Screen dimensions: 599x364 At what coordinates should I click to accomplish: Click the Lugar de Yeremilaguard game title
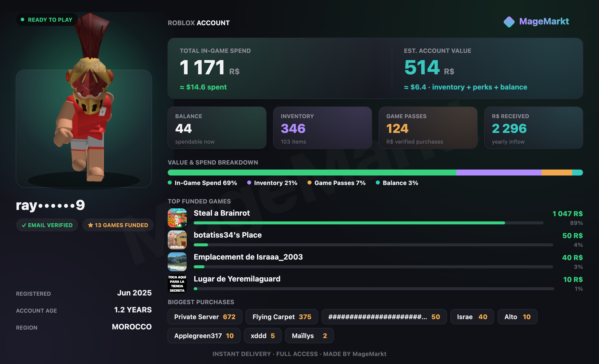point(237,279)
